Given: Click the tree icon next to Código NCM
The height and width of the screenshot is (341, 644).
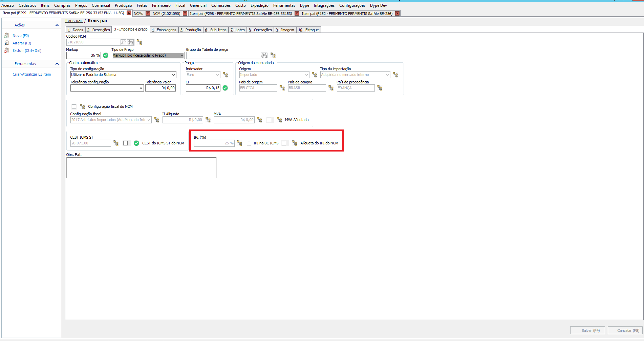Looking at the screenshot, I should pyautogui.click(x=139, y=42).
